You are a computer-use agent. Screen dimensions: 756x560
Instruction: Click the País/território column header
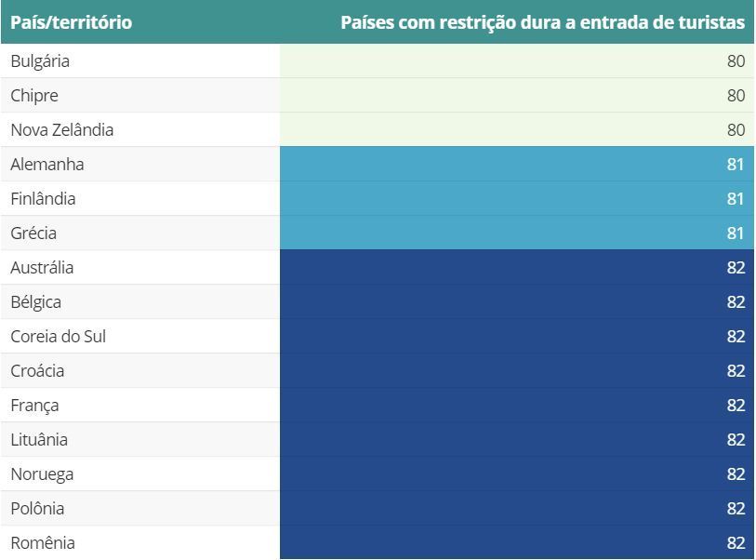tap(72, 22)
